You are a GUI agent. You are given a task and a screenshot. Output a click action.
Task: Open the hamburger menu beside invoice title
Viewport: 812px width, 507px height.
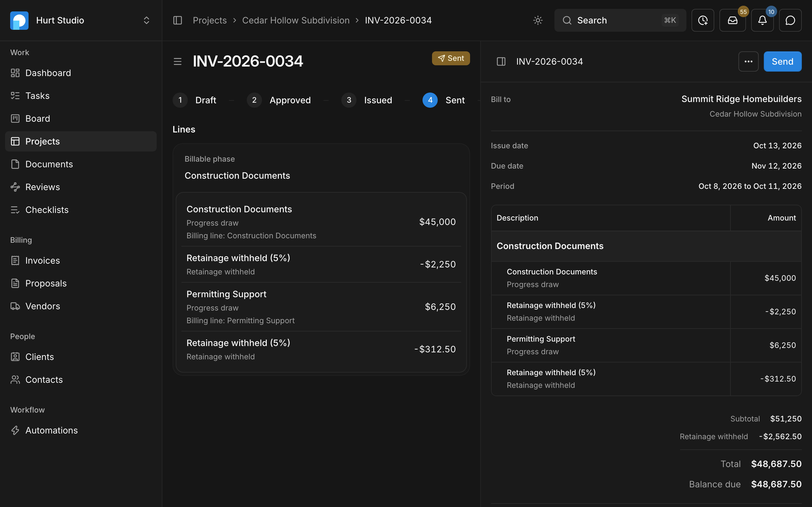click(178, 61)
